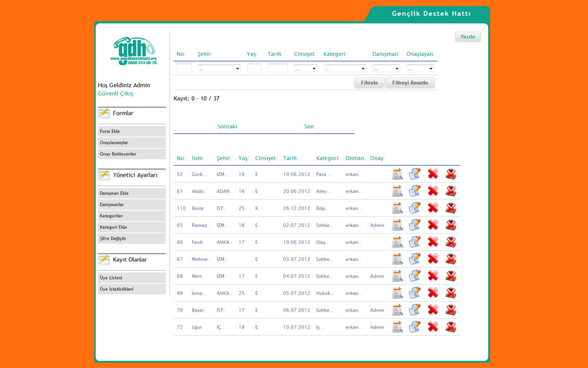View details of record 70 Bayer
The width and height of the screenshot is (588, 368).
pos(397,310)
